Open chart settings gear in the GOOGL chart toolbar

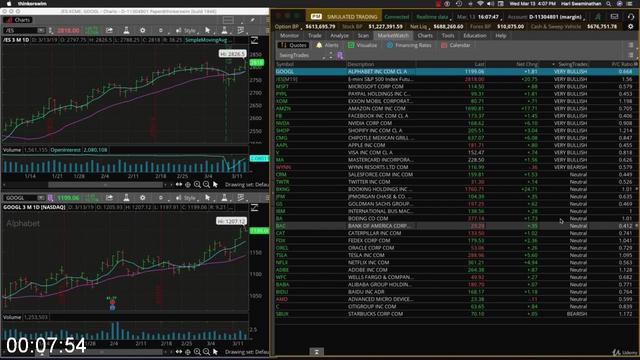(x=142, y=198)
